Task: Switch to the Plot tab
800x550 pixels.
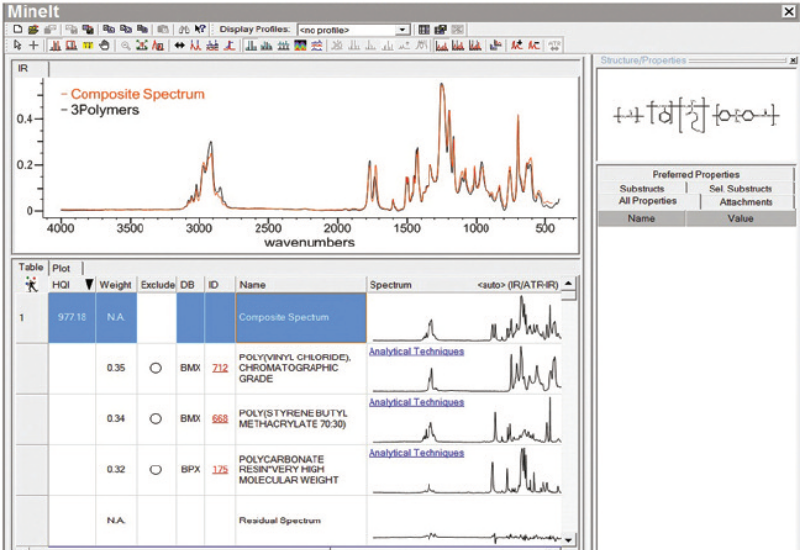Action: point(61,268)
